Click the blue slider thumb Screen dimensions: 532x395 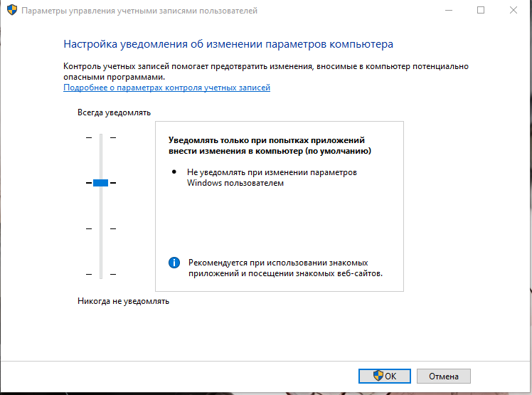(x=100, y=183)
